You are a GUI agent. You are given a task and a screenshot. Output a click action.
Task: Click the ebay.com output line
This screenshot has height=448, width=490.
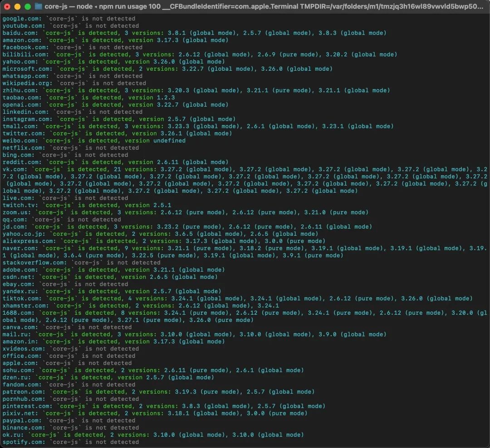pyautogui.click(x=65, y=285)
